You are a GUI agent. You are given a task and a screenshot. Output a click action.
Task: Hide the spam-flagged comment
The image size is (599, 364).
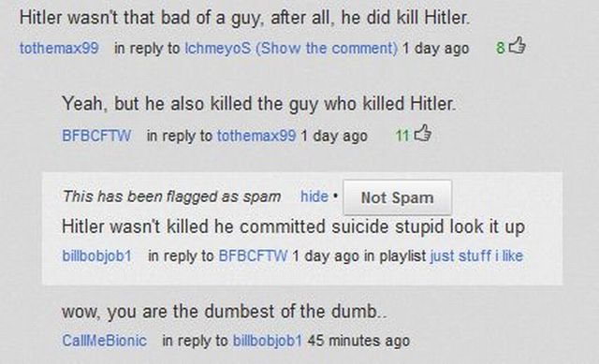(x=314, y=197)
